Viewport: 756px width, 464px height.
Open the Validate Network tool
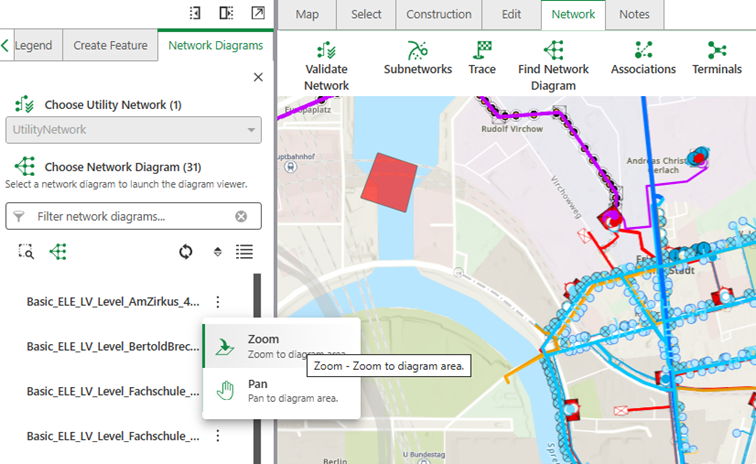[x=326, y=67]
